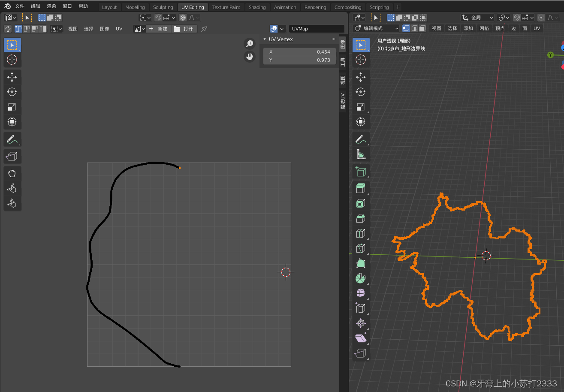Select the Shrink/Fatten tool in 3D viewport

[361, 323]
